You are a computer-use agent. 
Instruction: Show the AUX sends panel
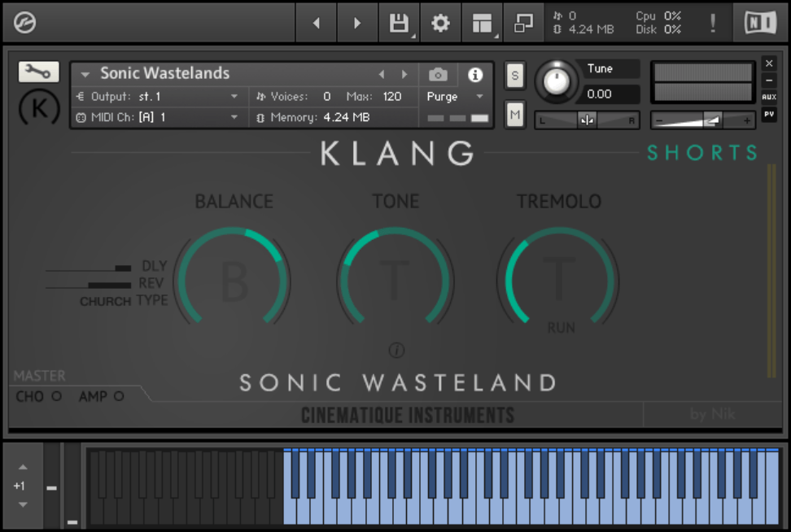(x=769, y=97)
